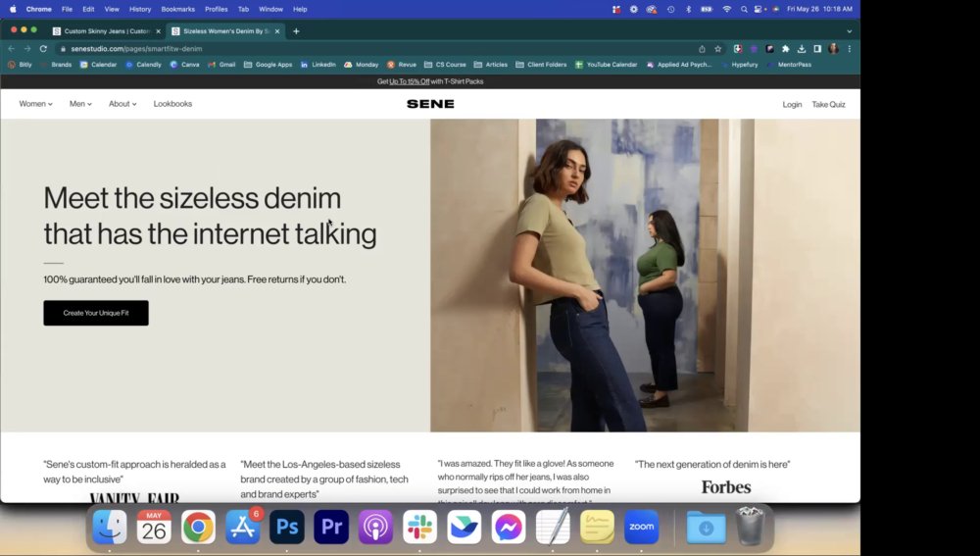The width and height of the screenshot is (980, 556).
Task: Open the History menu
Action: point(140,10)
